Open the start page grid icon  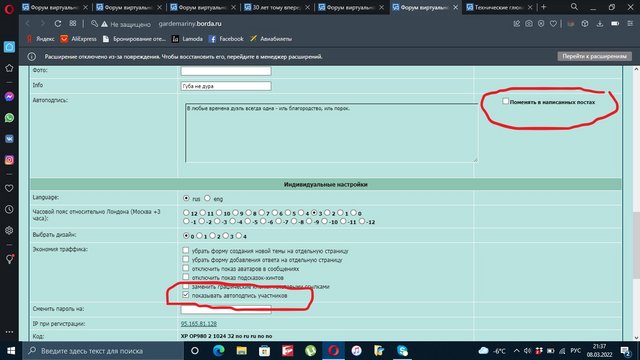73,24
